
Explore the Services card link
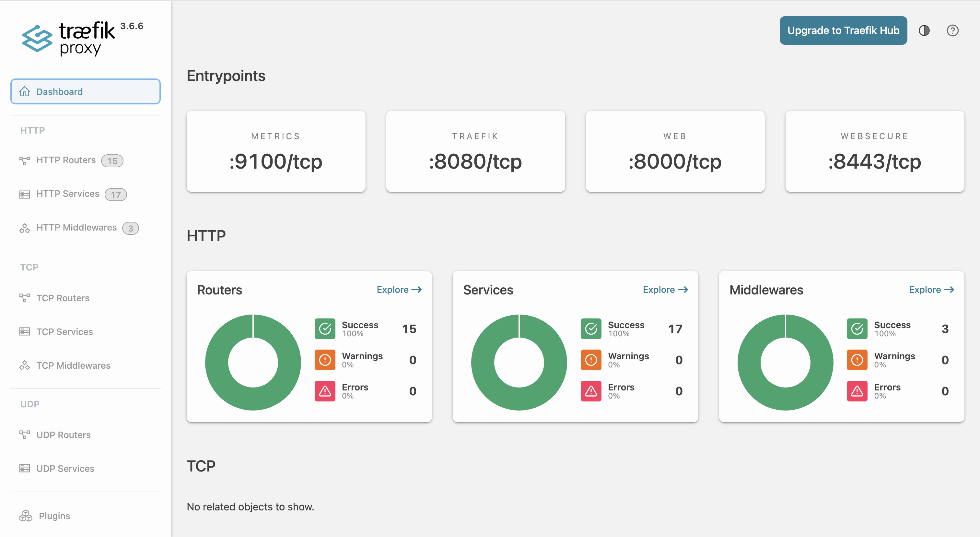665,290
